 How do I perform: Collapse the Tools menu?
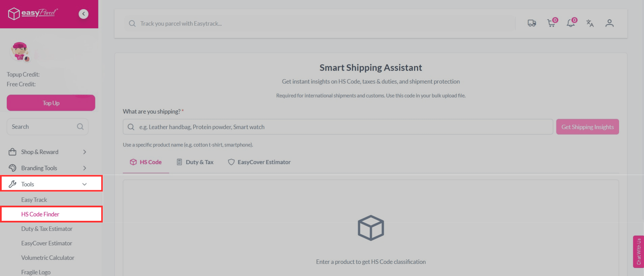tap(51, 184)
